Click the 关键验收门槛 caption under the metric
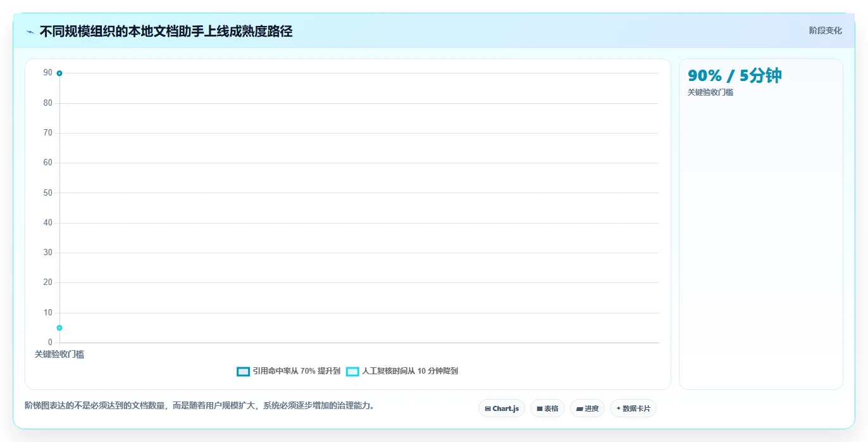The image size is (868, 442). coord(710,92)
